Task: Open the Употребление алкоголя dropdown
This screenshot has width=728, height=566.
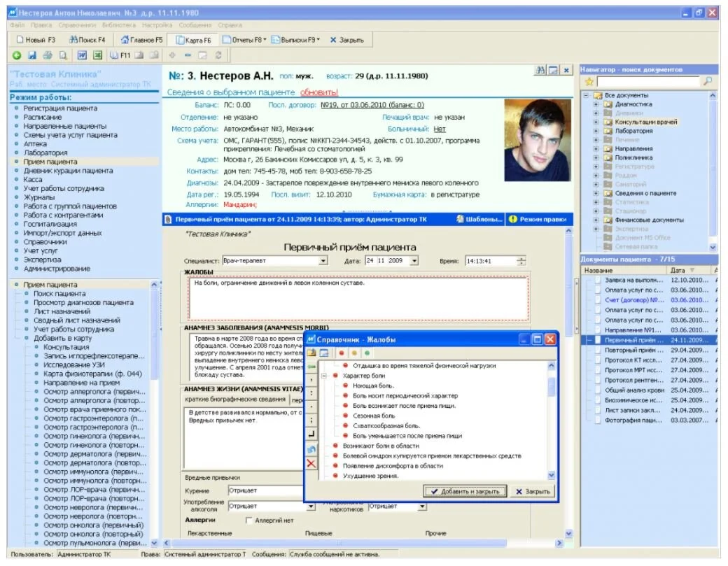Action: coord(311,507)
